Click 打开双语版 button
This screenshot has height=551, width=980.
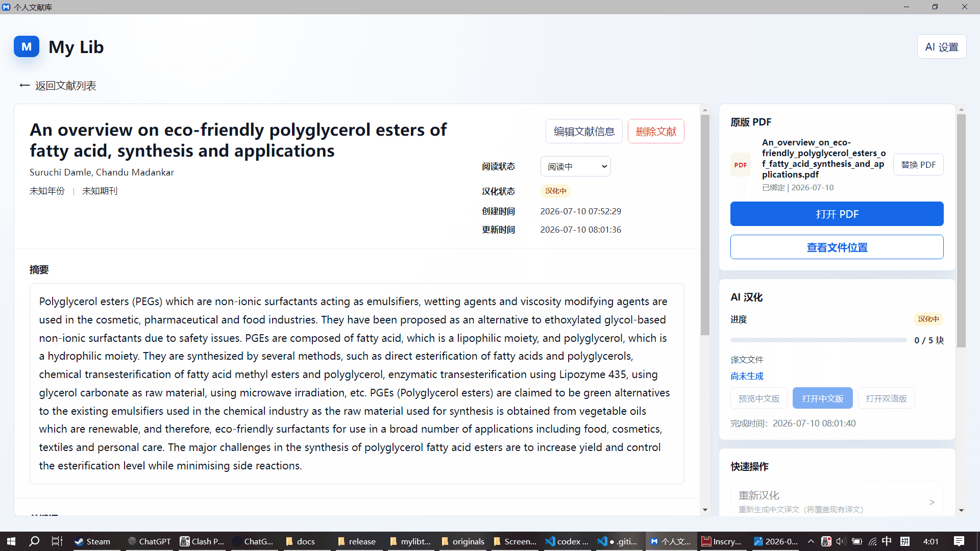tap(887, 398)
